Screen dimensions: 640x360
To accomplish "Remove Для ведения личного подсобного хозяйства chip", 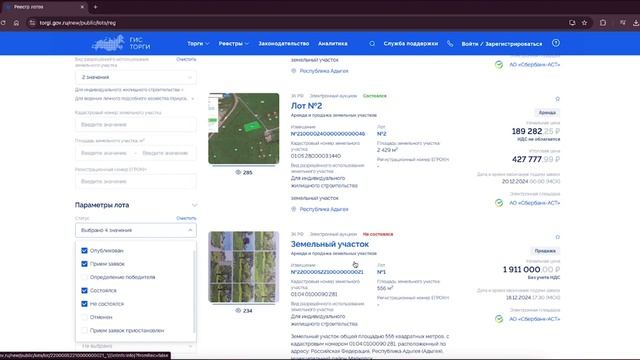I will pos(193,98).
